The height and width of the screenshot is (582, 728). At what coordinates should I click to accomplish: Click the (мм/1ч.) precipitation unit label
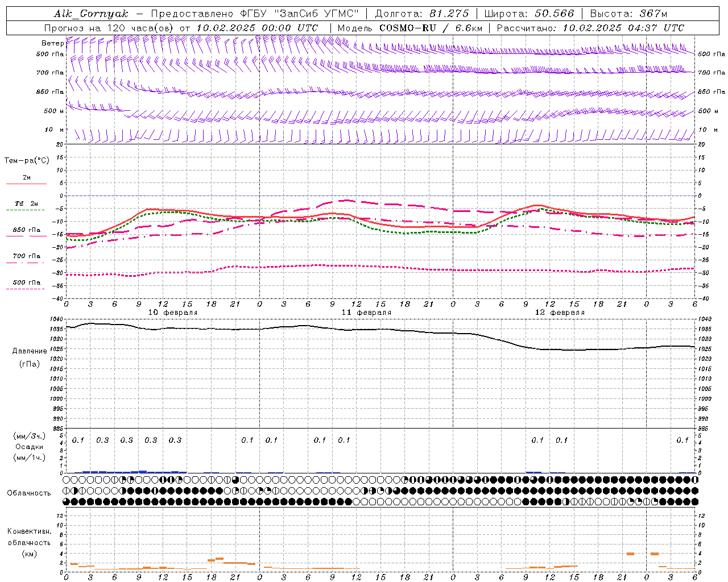point(30,458)
